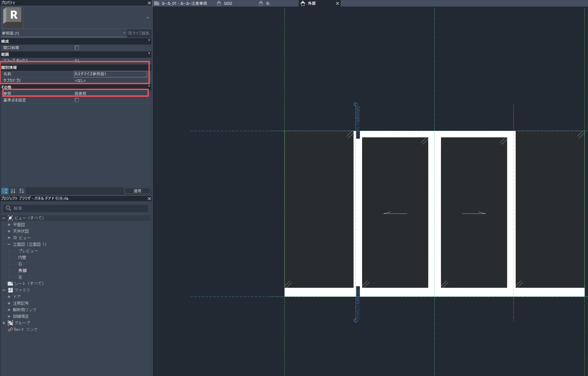Viewport: 588px width, 376px height.
Task: Click the Revit リンク link icon
Action: click(x=10, y=329)
